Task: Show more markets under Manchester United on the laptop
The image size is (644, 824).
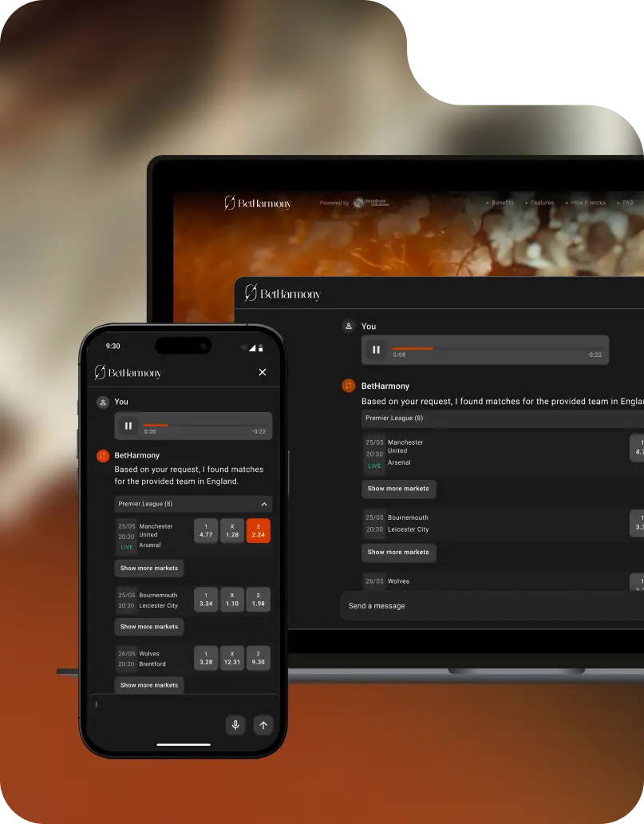Action: tap(398, 489)
